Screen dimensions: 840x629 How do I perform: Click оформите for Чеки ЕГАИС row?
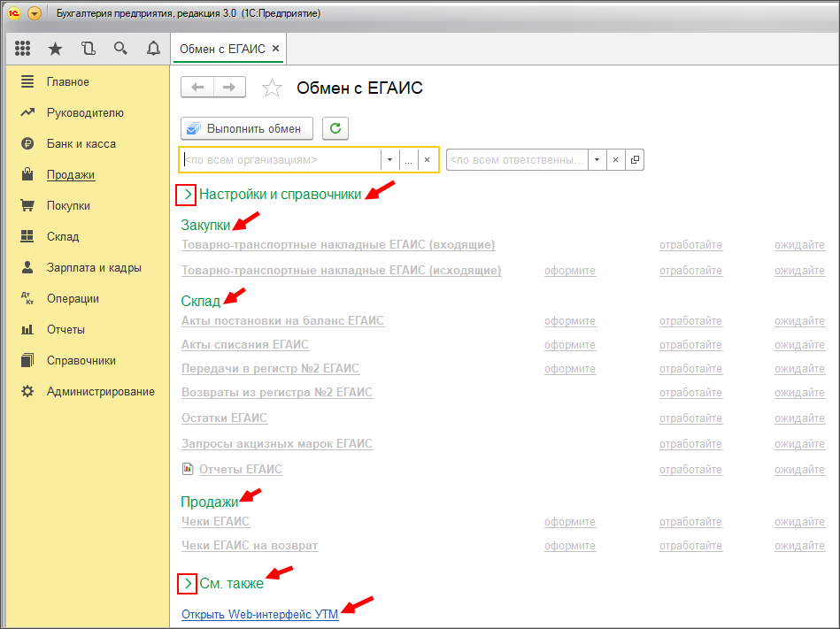tap(570, 522)
